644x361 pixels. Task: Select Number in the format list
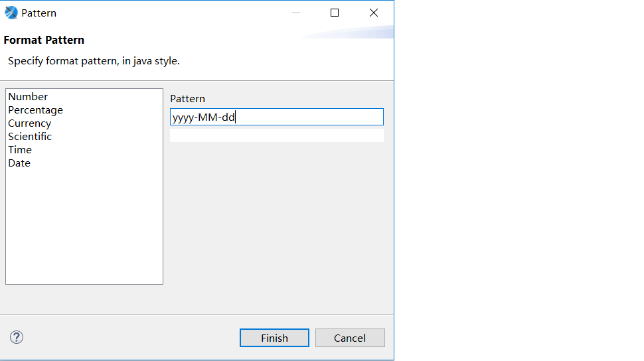pos(28,97)
